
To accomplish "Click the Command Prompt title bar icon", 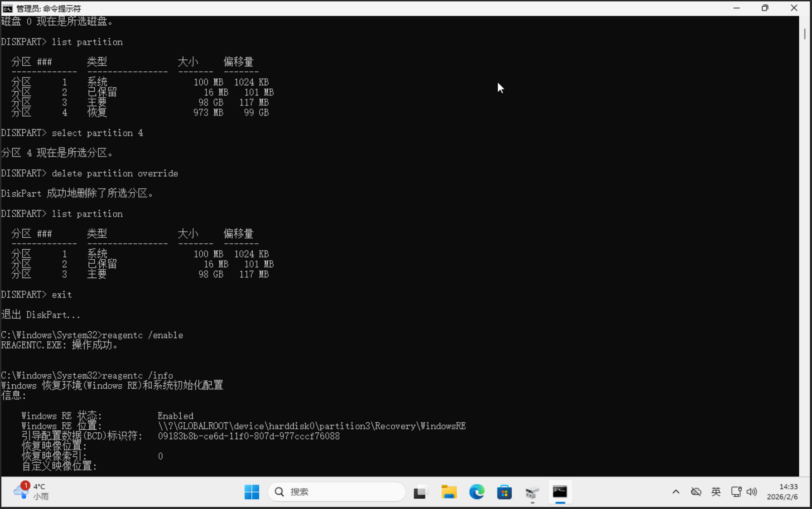I will pos(7,8).
